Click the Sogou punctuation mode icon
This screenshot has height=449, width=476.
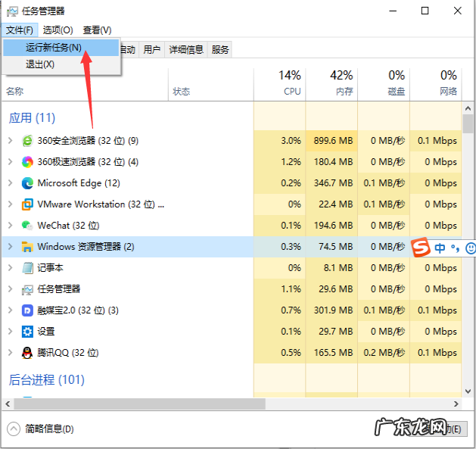(x=455, y=248)
